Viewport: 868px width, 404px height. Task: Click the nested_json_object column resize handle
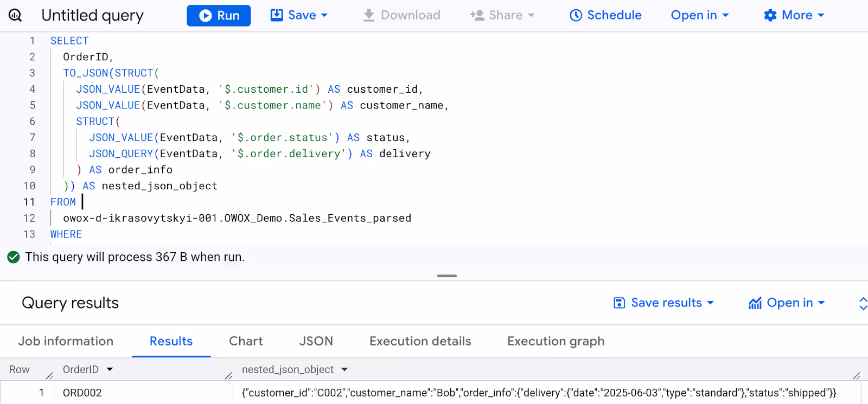point(857,375)
